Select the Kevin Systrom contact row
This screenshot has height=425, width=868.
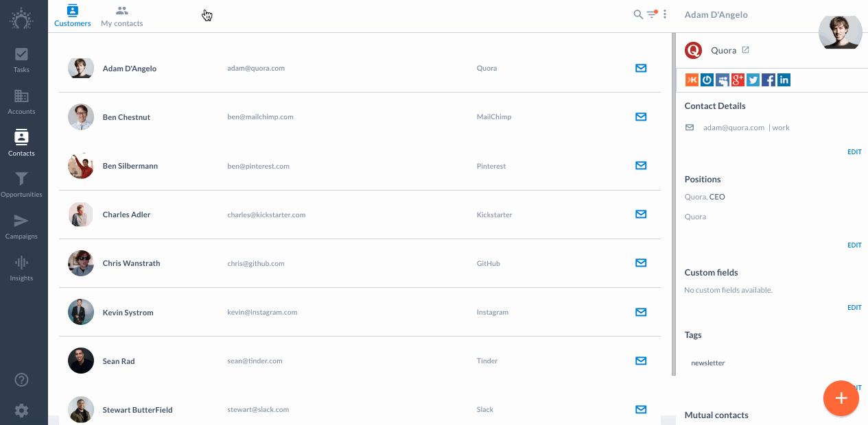(x=360, y=312)
